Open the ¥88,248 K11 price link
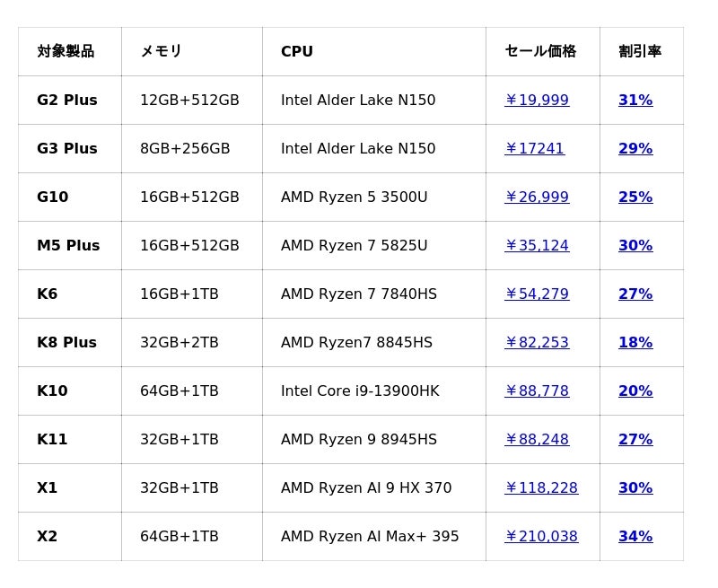This screenshot has height=588, width=718. point(537,440)
